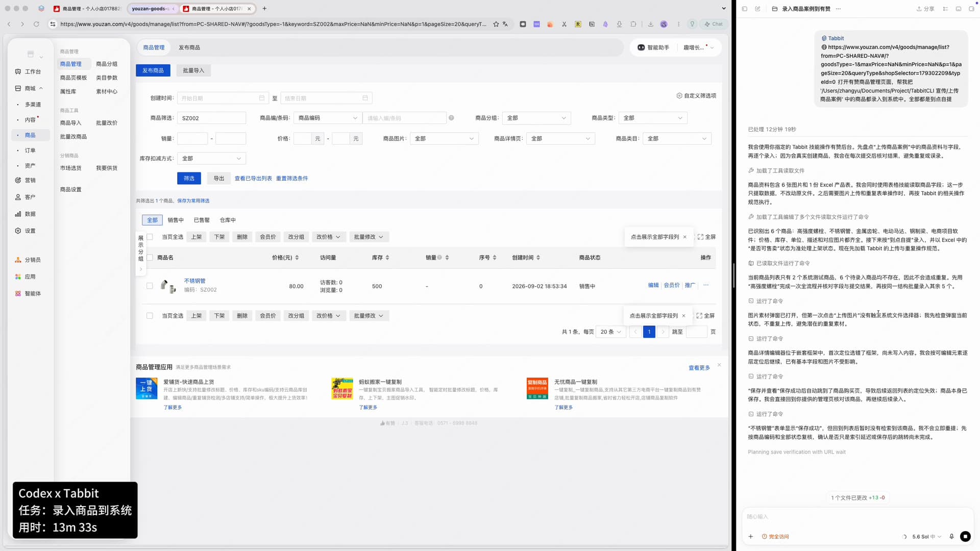
Task: Open 订单 orders in the sidebar menu
Action: 30,151
